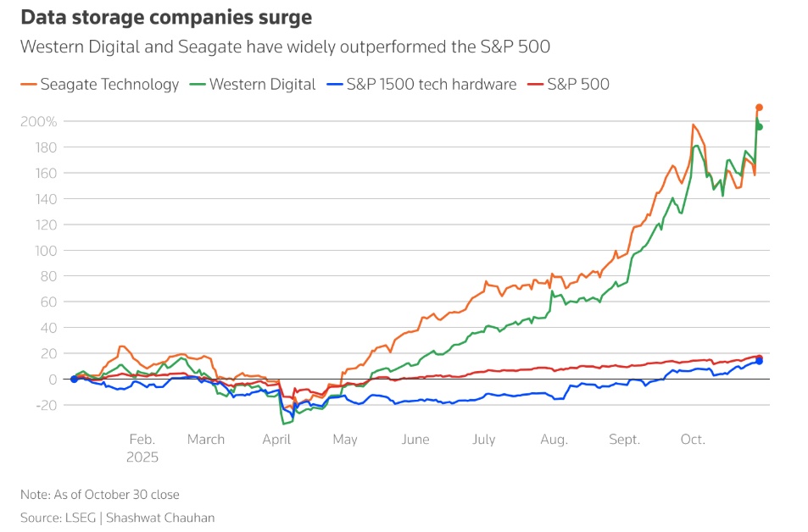Click the blue dot at the chart's start
This screenshot has width=808, height=532.
(x=74, y=379)
